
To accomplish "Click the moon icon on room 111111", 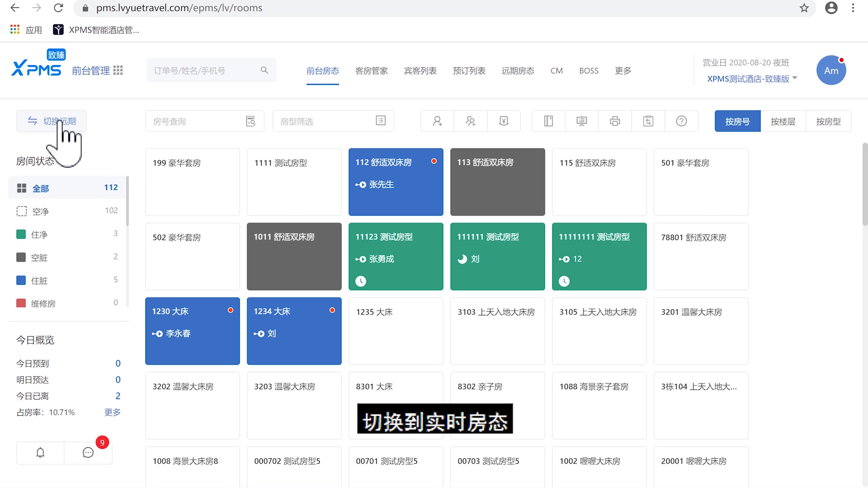I will [x=462, y=259].
